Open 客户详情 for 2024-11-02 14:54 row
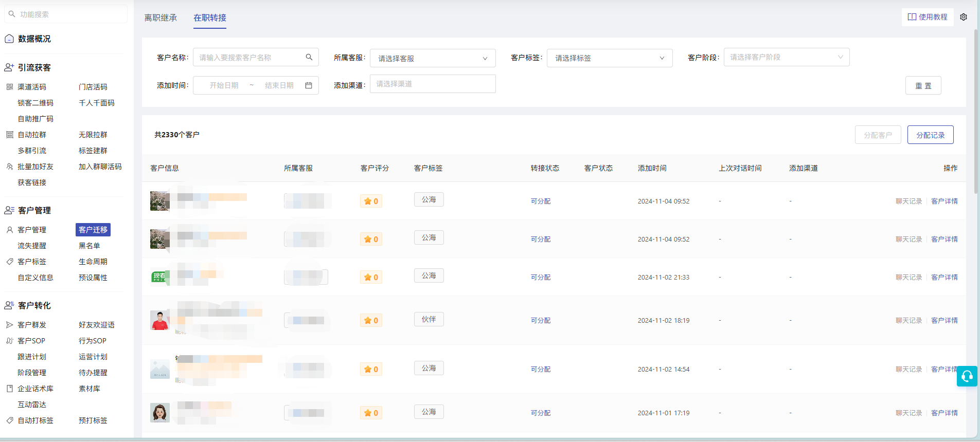 tap(945, 369)
